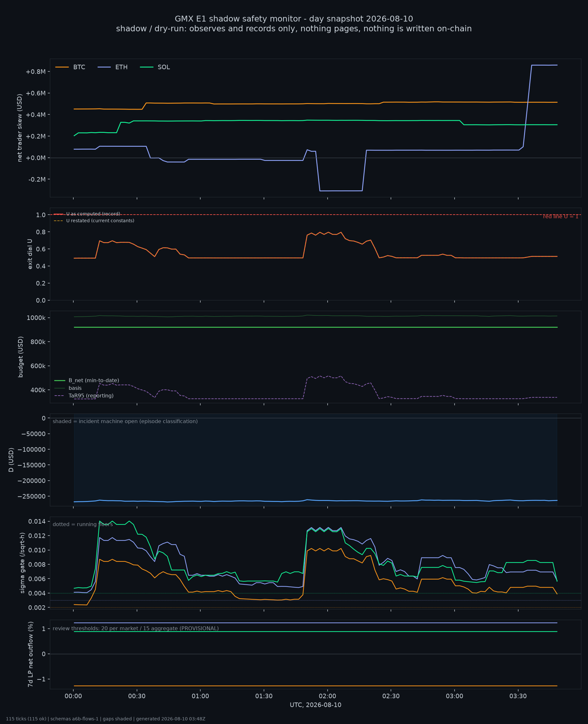Click the chart title 'GMX E1 shadow safety monitor'
The image size is (588, 724).
(240, 19)
